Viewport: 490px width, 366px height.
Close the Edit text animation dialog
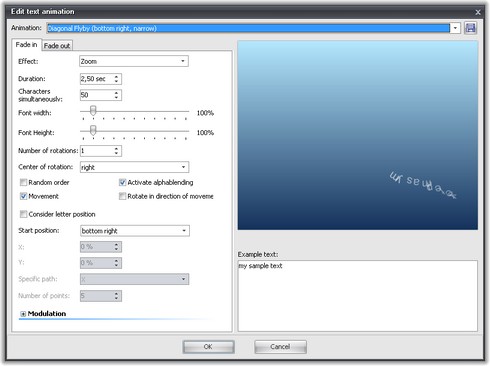coord(478,12)
